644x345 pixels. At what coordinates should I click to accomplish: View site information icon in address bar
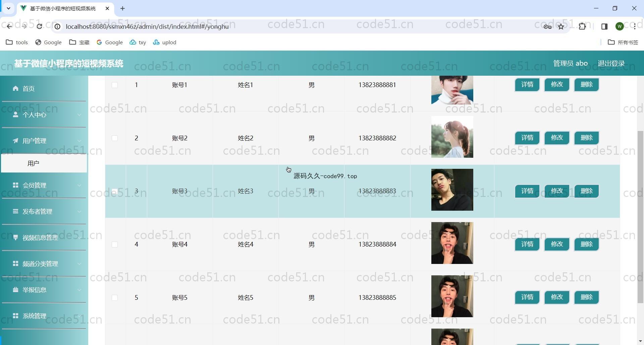(58, 26)
